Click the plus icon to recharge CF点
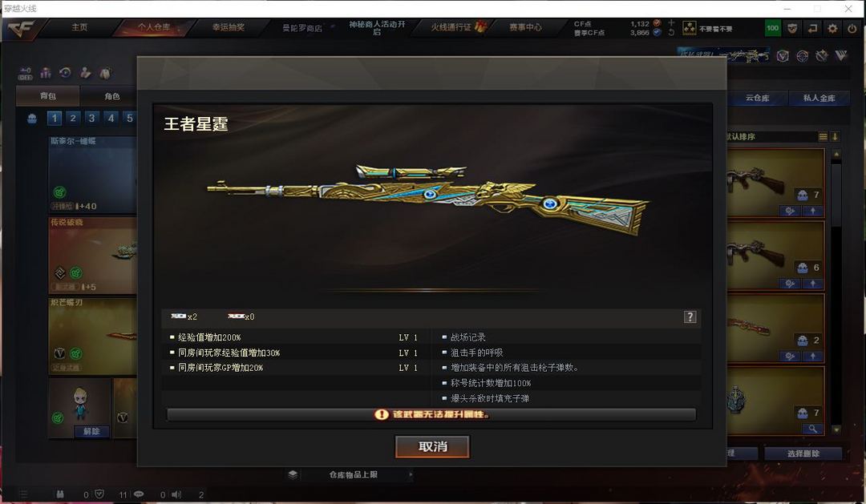 (x=671, y=22)
